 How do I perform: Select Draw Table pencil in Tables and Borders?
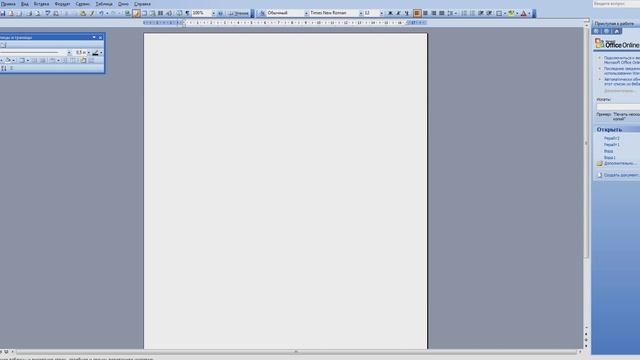pyautogui.click(x=3, y=45)
